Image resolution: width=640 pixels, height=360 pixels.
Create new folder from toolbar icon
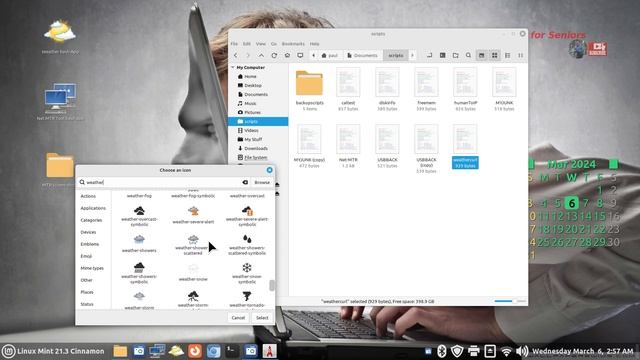coord(456,56)
